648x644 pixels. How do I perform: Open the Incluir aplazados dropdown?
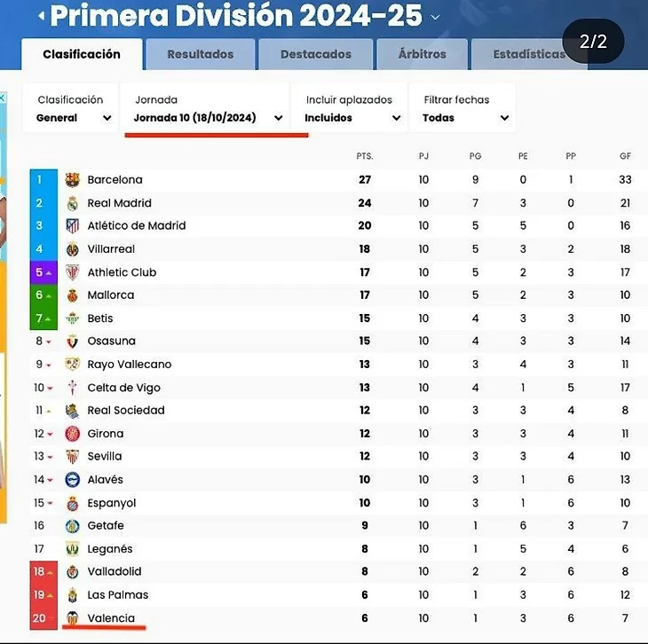(x=353, y=109)
